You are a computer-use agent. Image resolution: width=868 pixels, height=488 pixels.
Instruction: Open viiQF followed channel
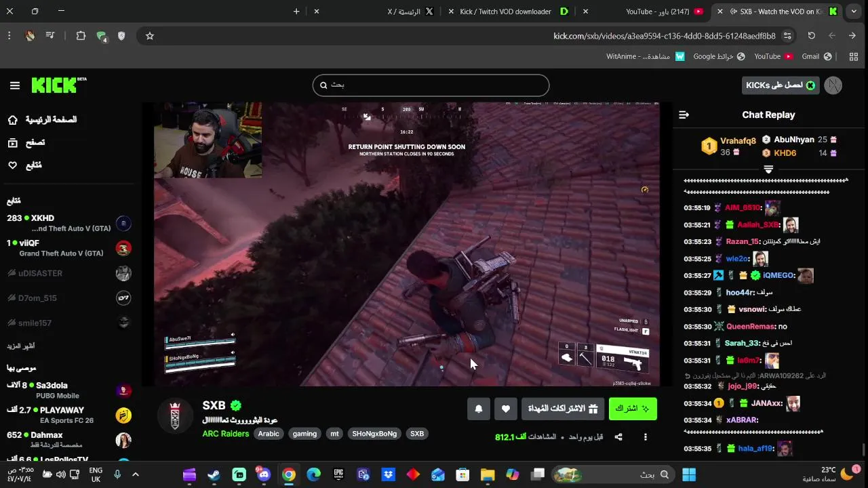pyautogui.click(x=68, y=248)
